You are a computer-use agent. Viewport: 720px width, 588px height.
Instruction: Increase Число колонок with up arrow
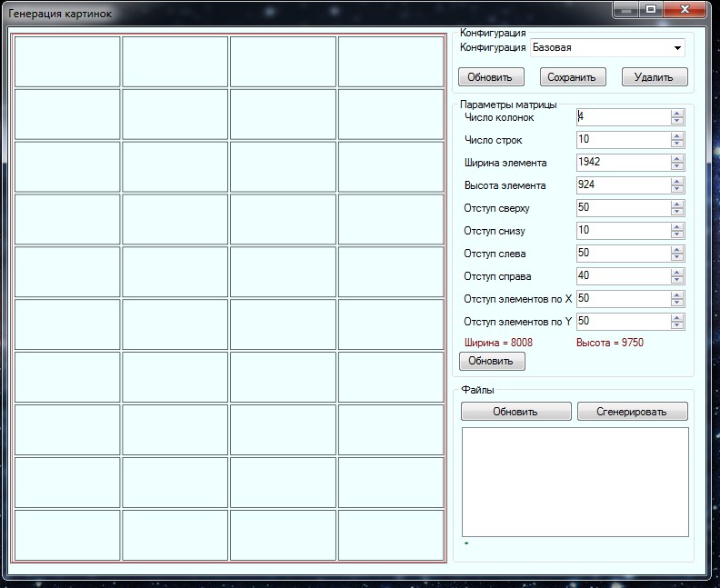[x=677, y=114]
